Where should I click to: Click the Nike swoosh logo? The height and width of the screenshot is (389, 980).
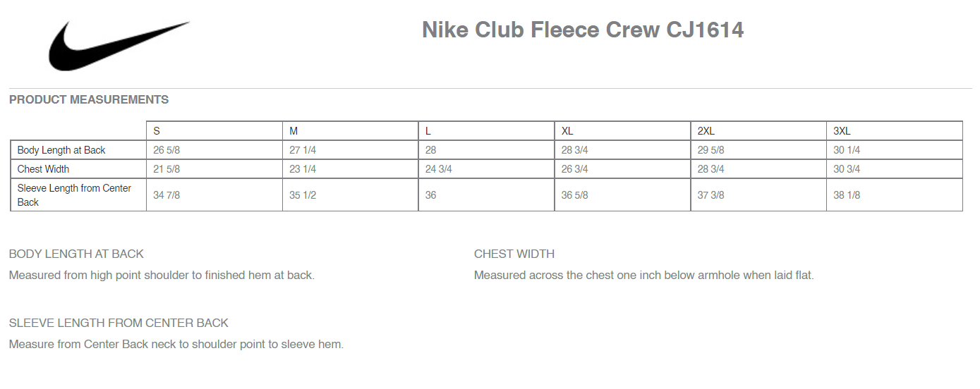(119, 46)
